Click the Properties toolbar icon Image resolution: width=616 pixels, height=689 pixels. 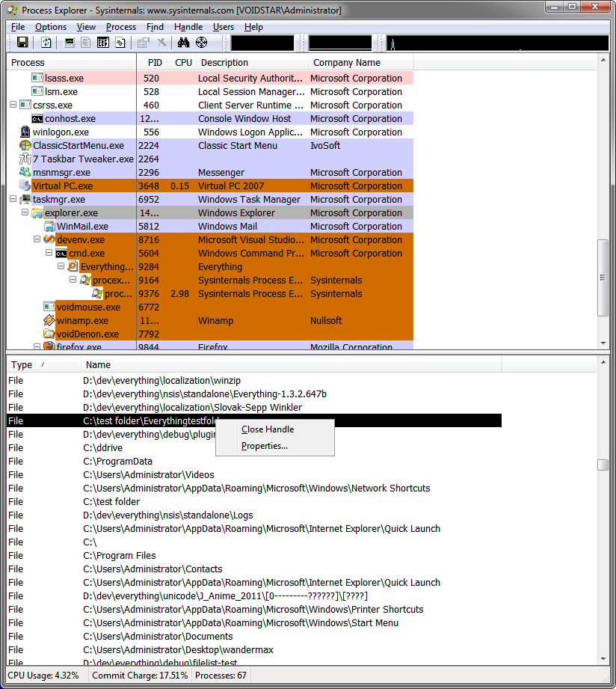[144, 43]
